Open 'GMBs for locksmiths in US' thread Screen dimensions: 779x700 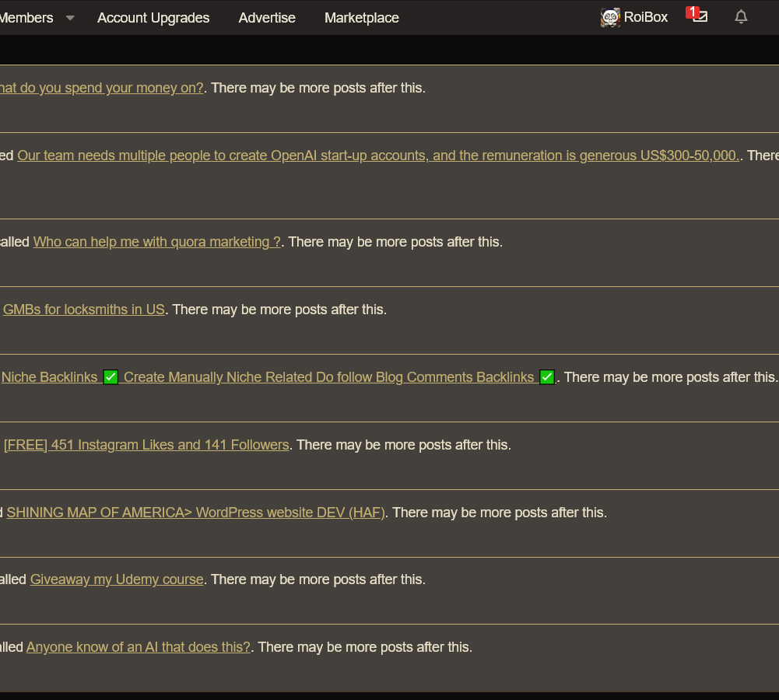pyautogui.click(x=84, y=310)
